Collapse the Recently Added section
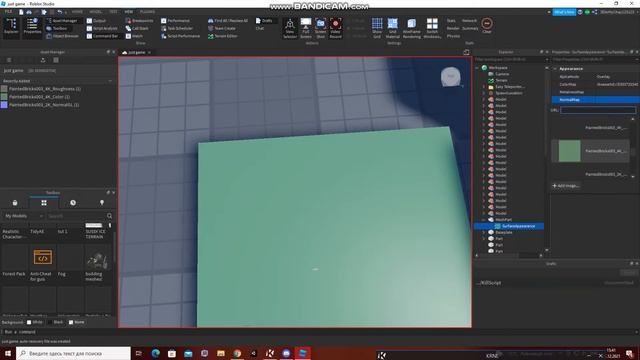Screen dimensions: 640x360 (110, 81)
